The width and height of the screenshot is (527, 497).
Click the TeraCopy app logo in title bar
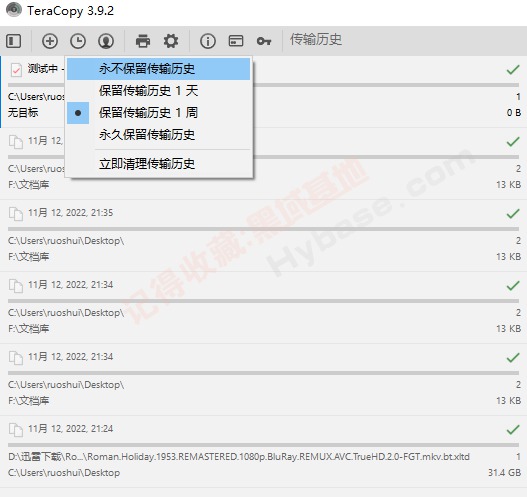[14, 9]
